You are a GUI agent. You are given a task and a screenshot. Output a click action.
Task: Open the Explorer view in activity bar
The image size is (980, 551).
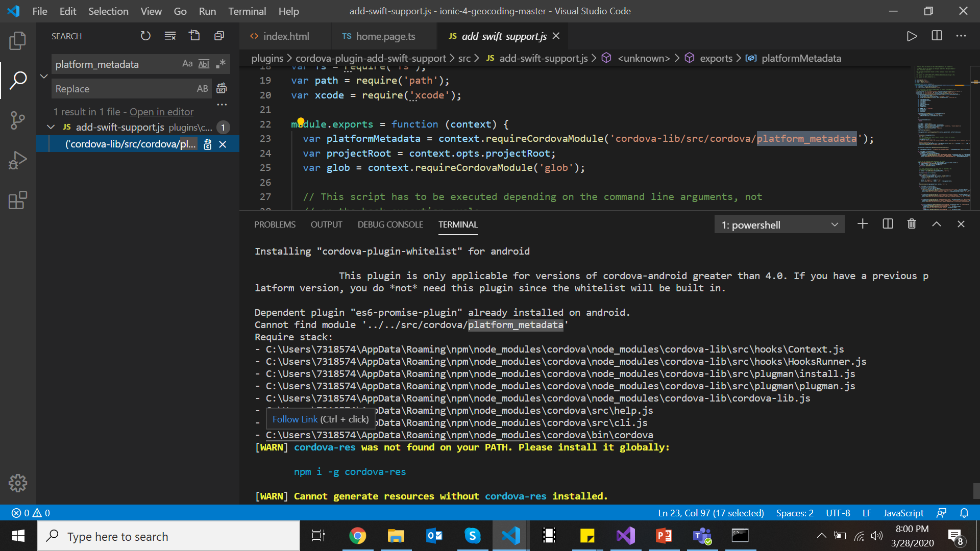pyautogui.click(x=18, y=41)
